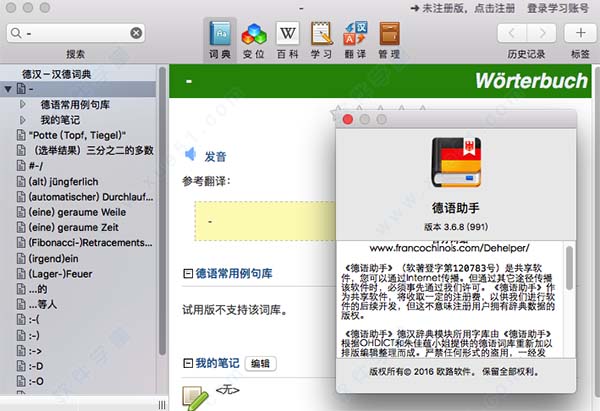
Task: Select the ...的 entry
Action: [x=38, y=289]
